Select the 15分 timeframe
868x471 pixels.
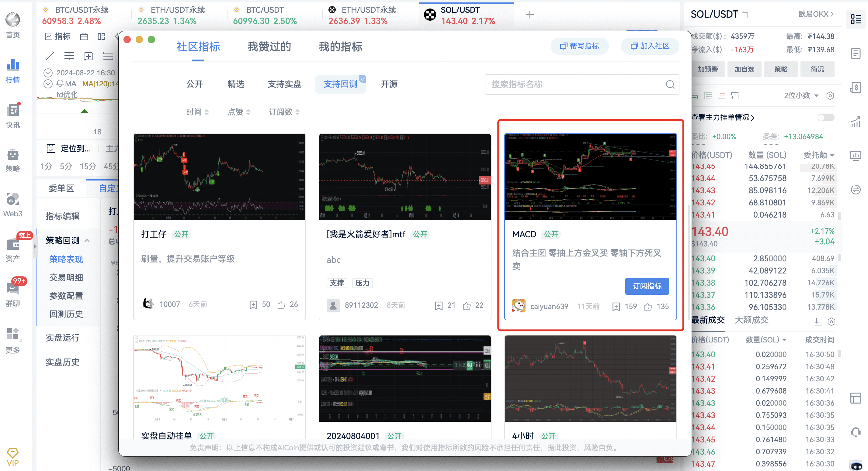88,166
